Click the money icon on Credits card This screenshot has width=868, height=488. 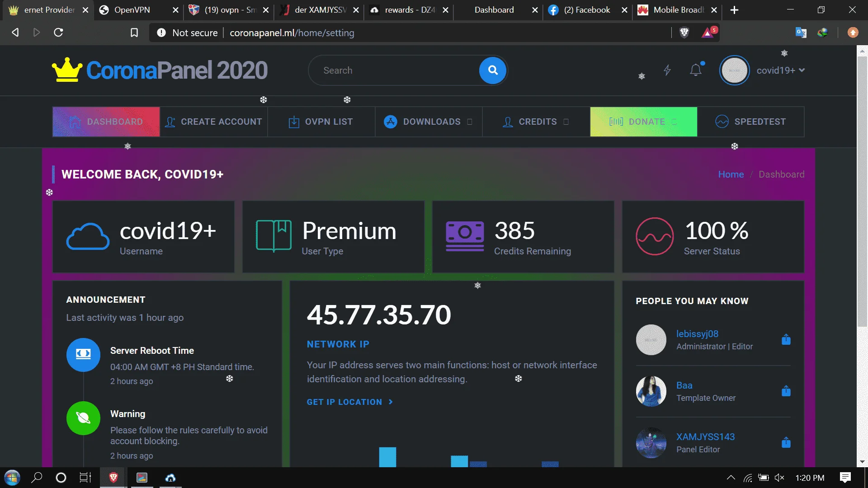coord(465,236)
